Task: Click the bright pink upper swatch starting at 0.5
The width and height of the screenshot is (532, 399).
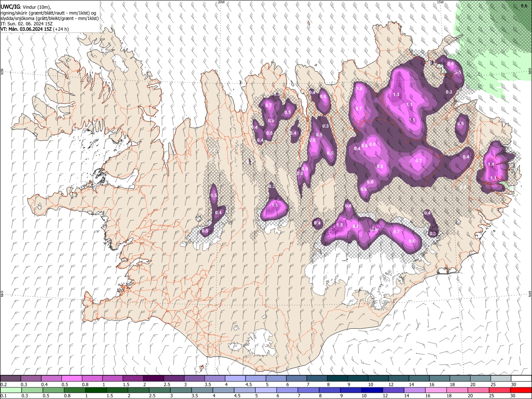Action: pos(71,378)
